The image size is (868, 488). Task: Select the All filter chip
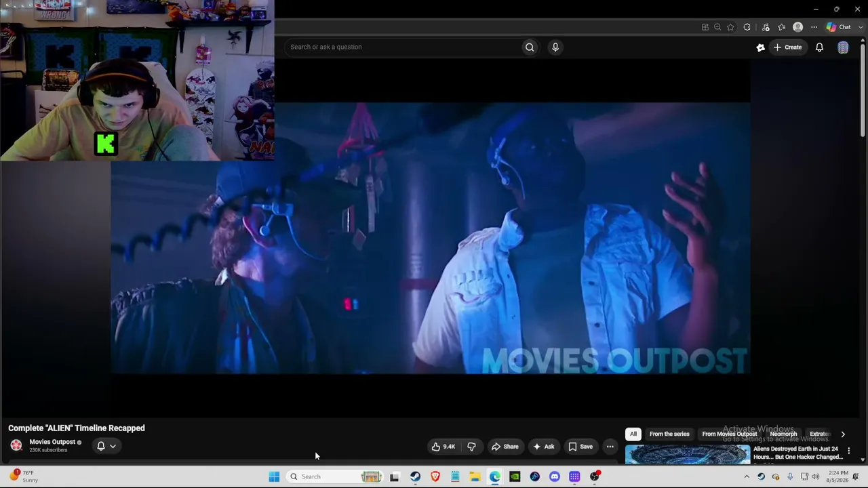[x=633, y=434]
